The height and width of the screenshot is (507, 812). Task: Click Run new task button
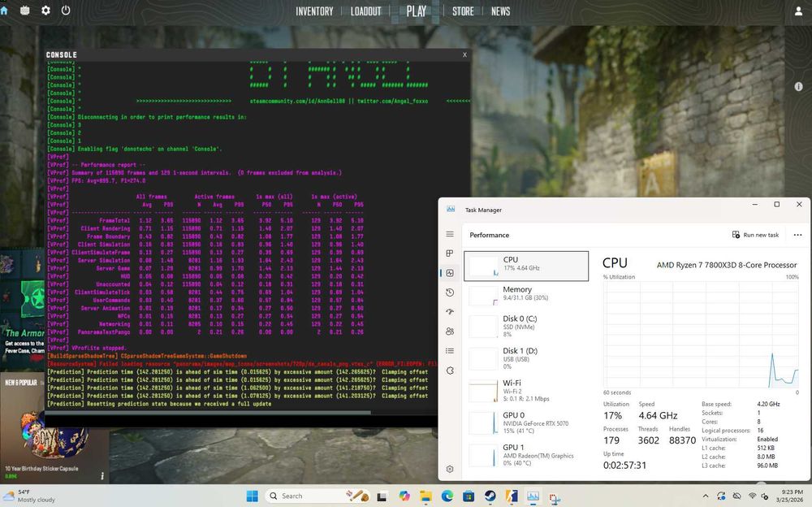755,235
